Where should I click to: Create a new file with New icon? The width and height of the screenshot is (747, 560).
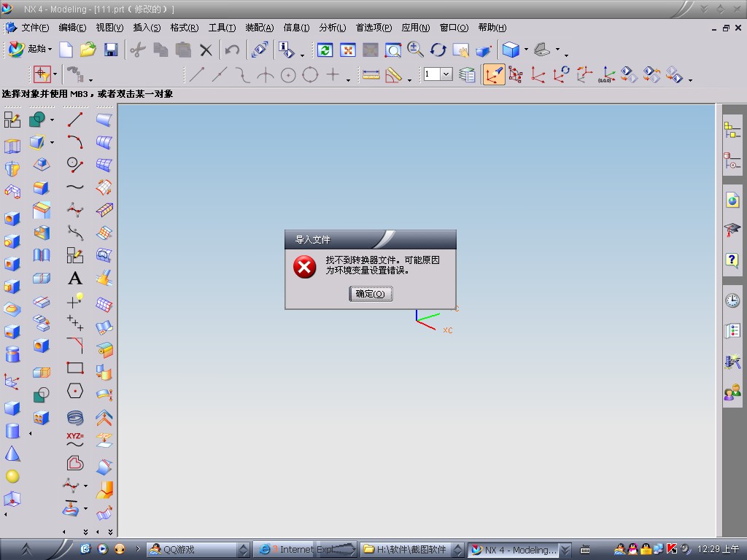click(x=66, y=49)
